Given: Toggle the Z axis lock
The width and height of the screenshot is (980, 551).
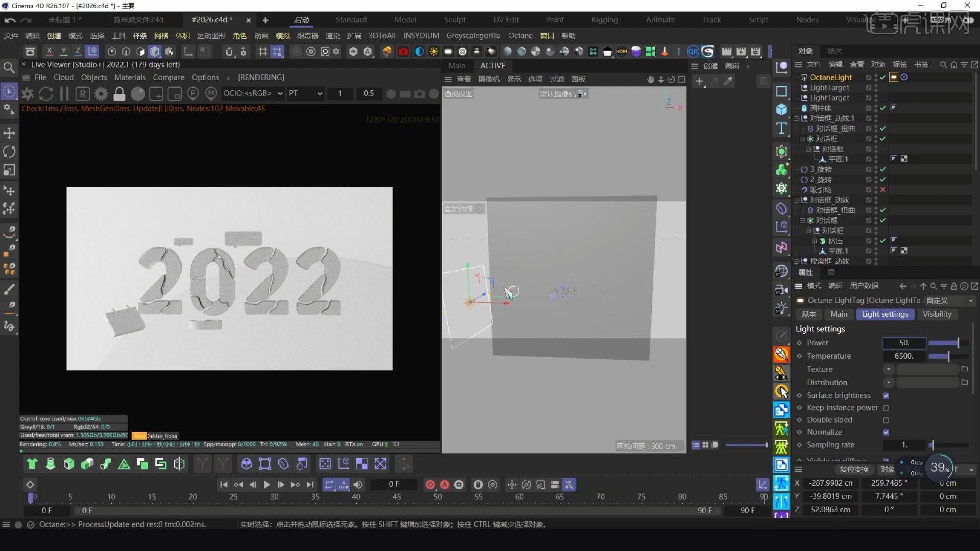Looking at the screenshot, I should (x=78, y=52).
